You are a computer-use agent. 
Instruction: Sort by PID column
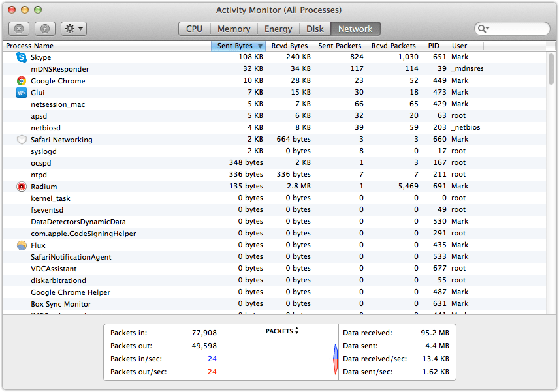click(x=434, y=46)
